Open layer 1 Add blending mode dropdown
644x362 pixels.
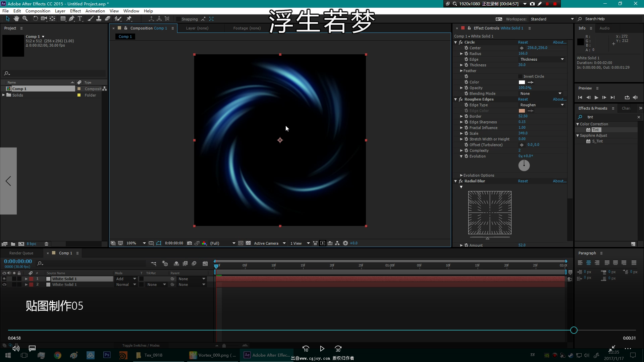[126, 279]
